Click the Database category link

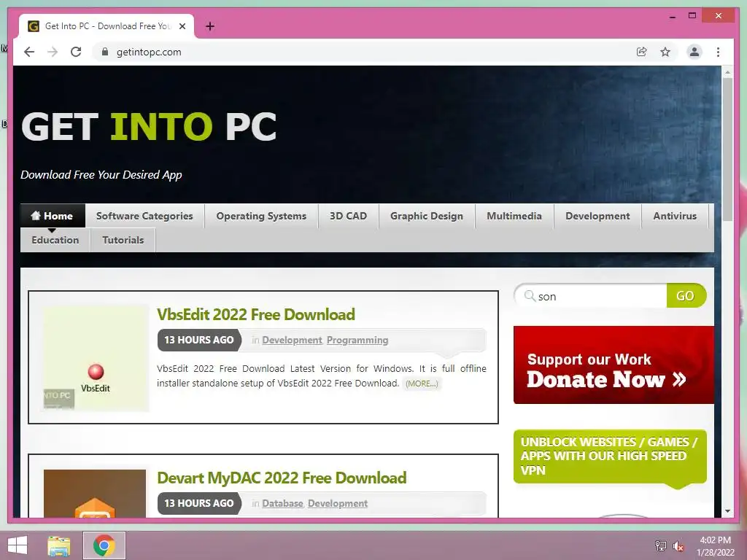[282, 503]
